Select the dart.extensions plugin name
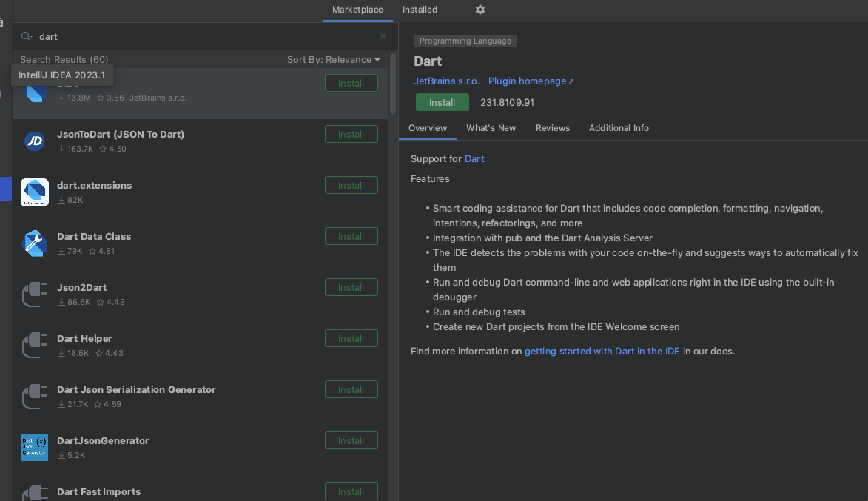The width and height of the screenshot is (868, 501). (94, 186)
